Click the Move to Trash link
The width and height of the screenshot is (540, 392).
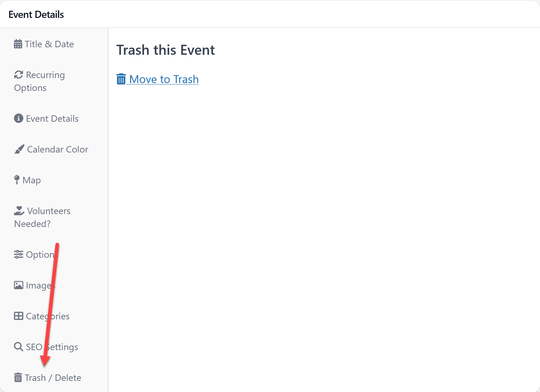click(164, 79)
